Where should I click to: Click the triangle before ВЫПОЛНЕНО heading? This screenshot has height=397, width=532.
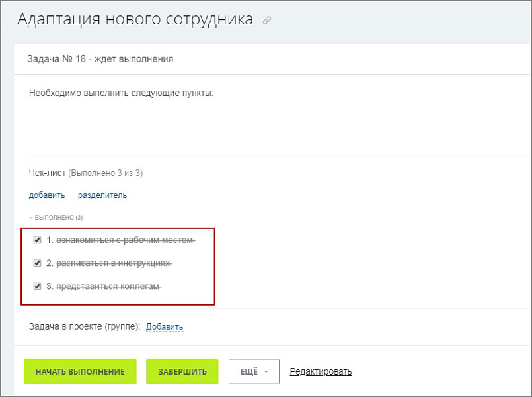[x=31, y=217]
